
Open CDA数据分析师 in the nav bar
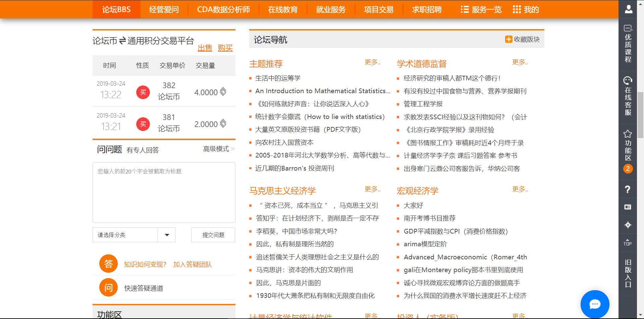click(223, 9)
